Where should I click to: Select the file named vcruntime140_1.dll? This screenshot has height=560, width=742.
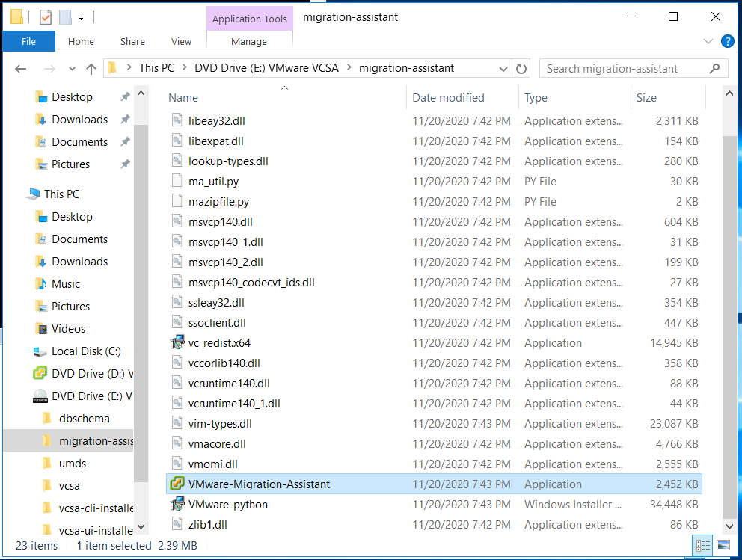(234, 404)
